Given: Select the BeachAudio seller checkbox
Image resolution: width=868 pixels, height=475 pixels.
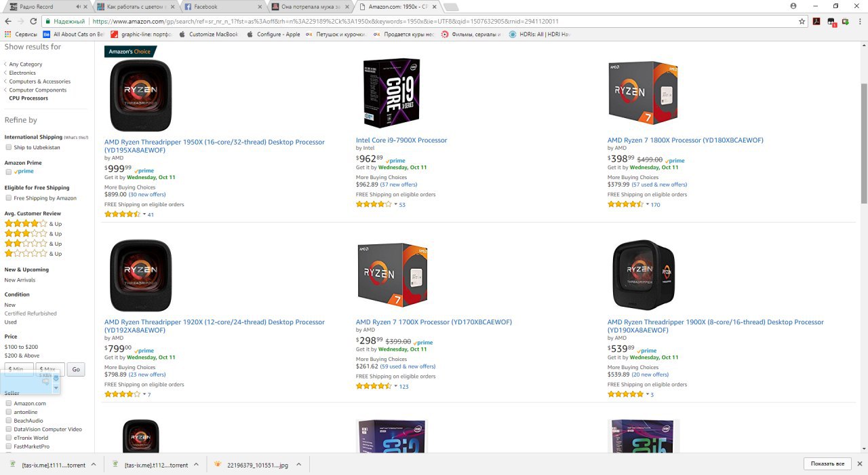Looking at the screenshot, I should [x=9, y=421].
